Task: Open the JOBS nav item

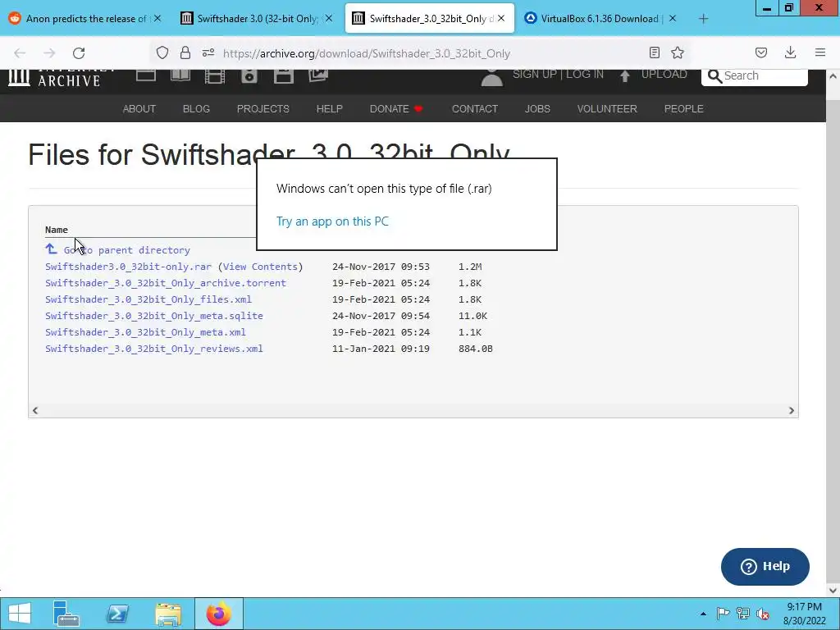Action: tap(537, 109)
